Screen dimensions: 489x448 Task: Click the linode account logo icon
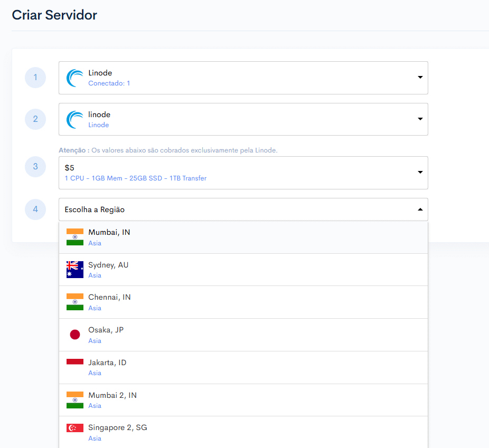75,120
